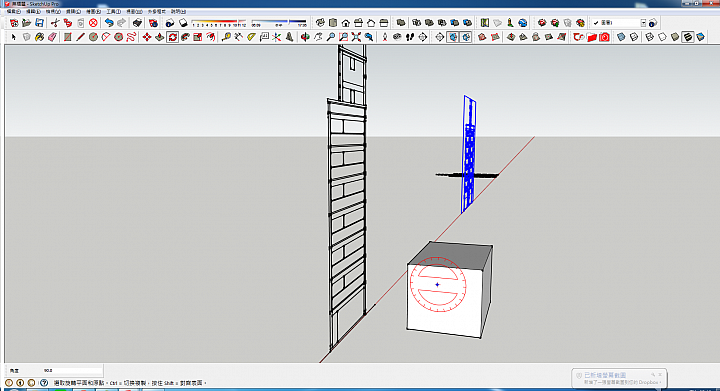Click the angle measurement input field

tap(72, 370)
